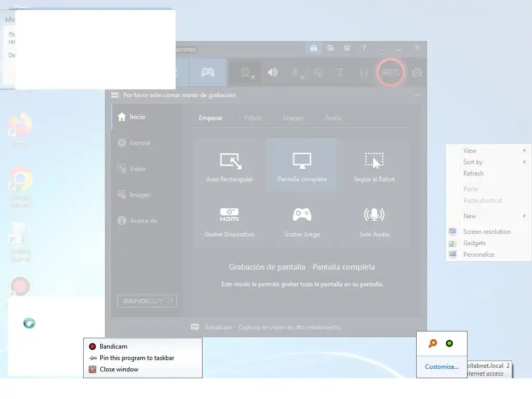Toggle the microphone icon in Bandicam toolbar
532x399 pixels.
[x=297, y=73]
